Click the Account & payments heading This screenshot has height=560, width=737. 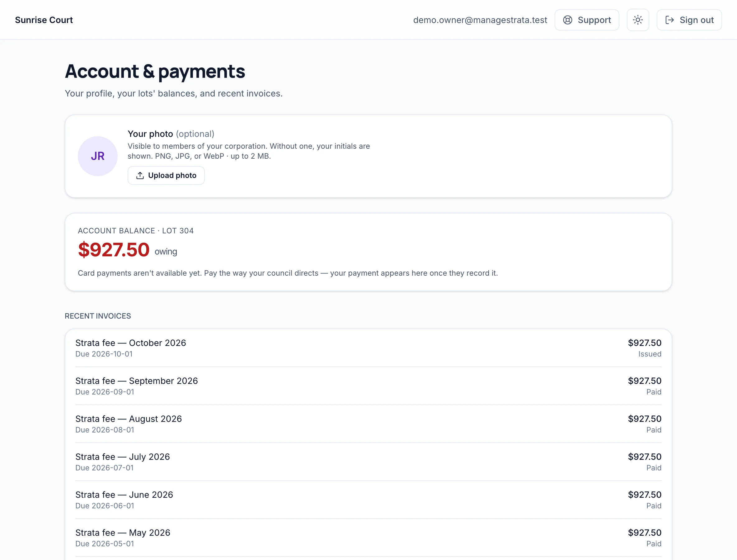pyautogui.click(x=155, y=71)
